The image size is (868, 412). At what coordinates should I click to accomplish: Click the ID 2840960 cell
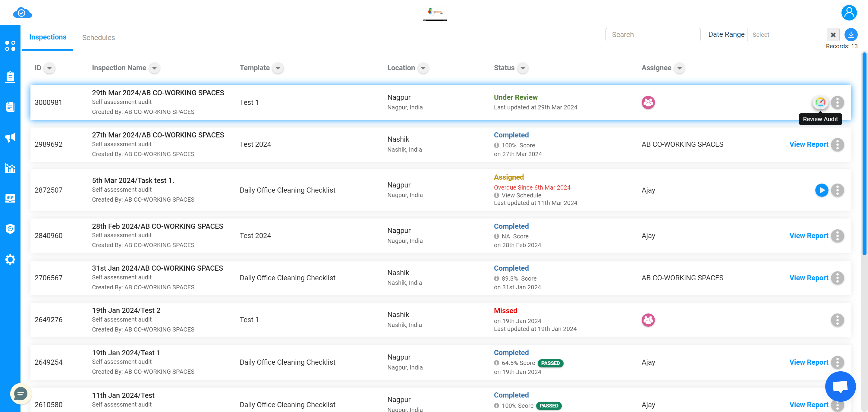[49, 235]
